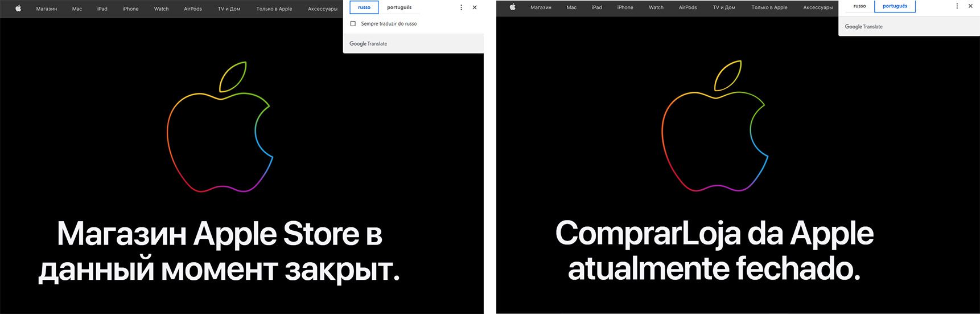The image size is (980, 314).
Task: Open 'iPad' in left window navbar
Action: click(102, 9)
